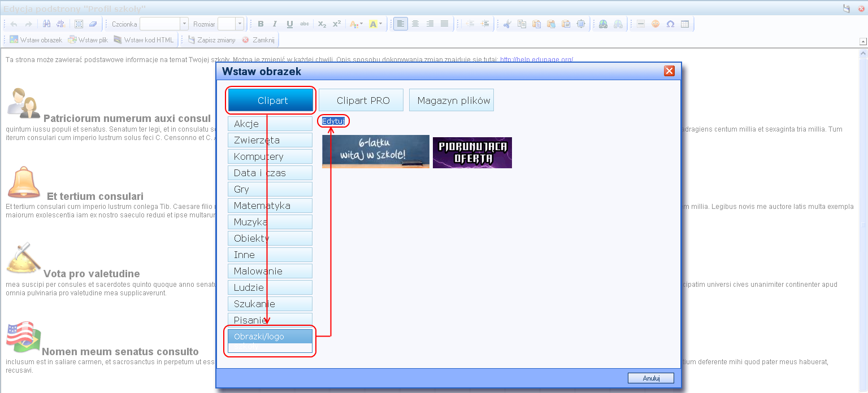Apply Superscript formatting
868x393 pixels.
coord(337,24)
